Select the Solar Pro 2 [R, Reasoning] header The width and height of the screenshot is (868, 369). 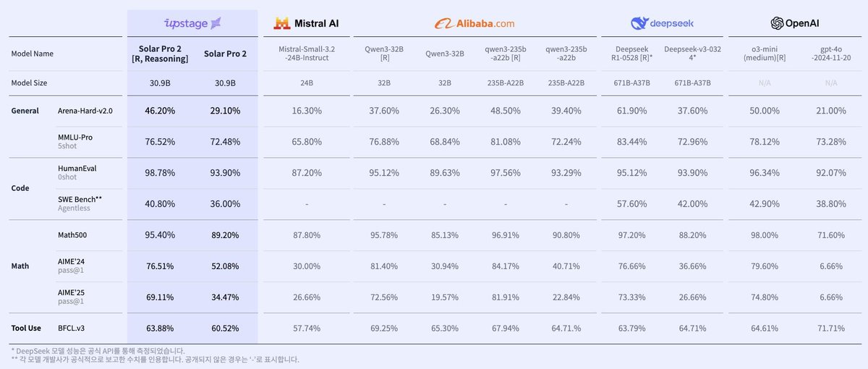point(160,54)
